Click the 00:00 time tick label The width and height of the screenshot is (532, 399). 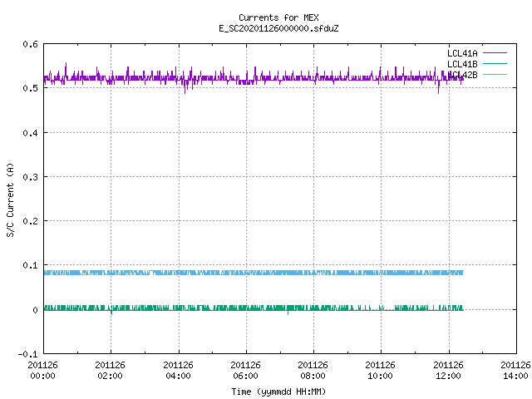click(x=42, y=376)
